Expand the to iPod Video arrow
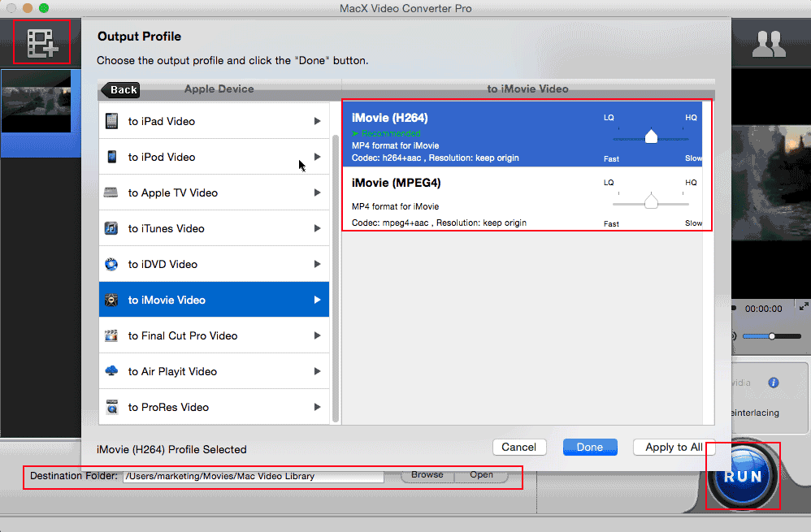811x532 pixels. (x=317, y=157)
